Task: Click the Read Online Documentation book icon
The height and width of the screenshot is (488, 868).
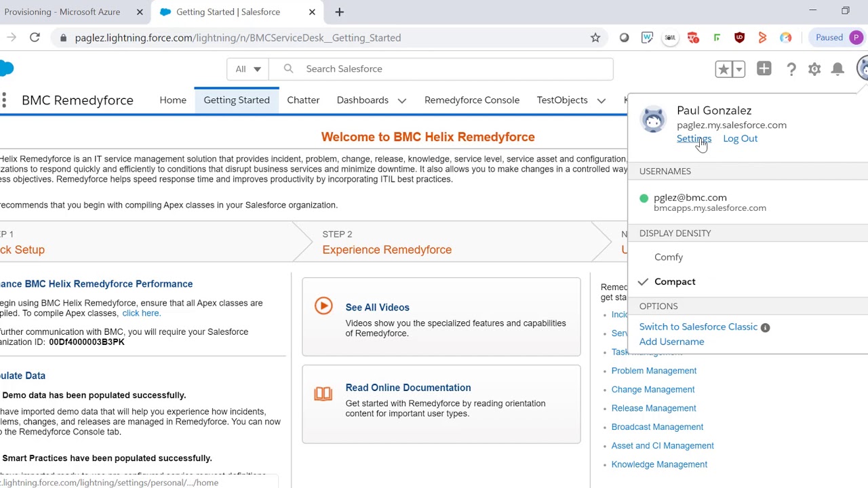Action: click(x=323, y=393)
